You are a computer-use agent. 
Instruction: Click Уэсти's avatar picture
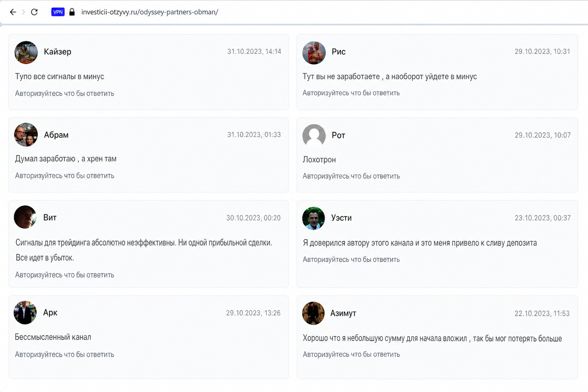click(314, 218)
